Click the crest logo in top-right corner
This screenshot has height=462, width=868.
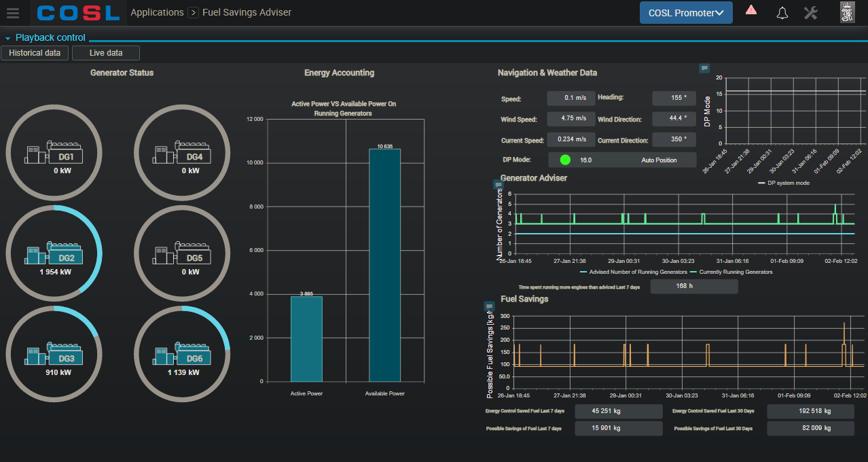pos(848,13)
